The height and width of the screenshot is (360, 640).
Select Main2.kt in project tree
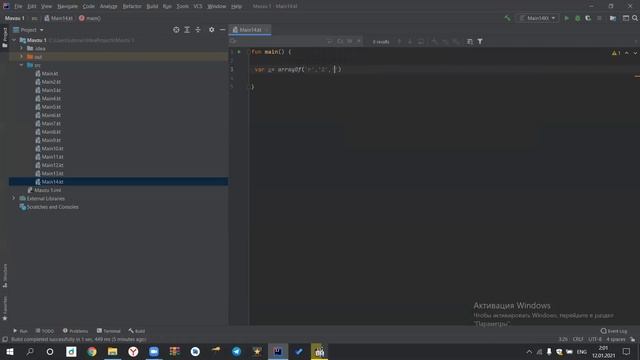click(x=51, y=82)
